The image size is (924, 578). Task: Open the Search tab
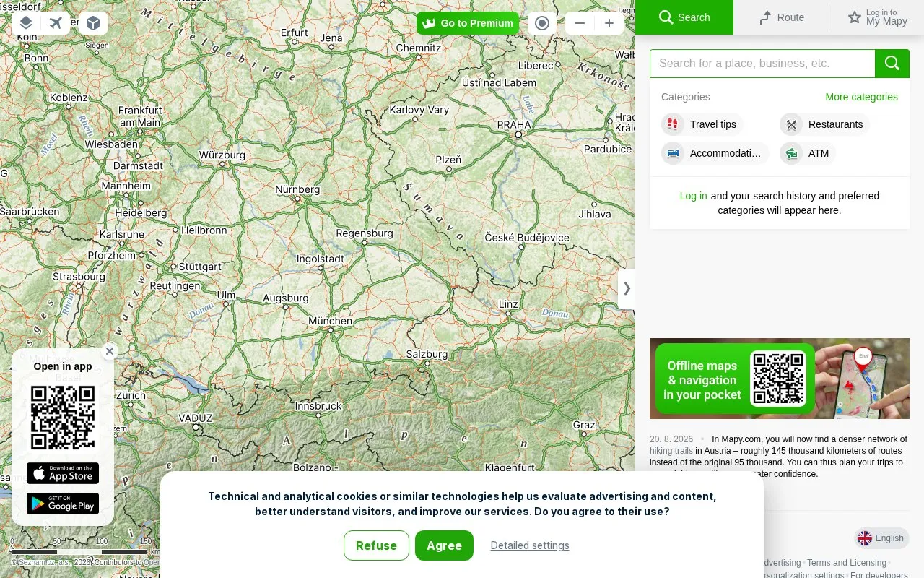684,17
